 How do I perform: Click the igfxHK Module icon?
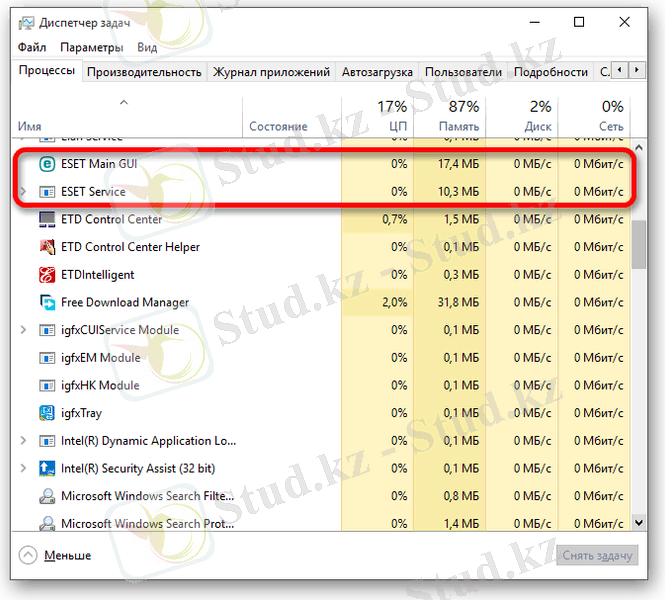[47, 386]
